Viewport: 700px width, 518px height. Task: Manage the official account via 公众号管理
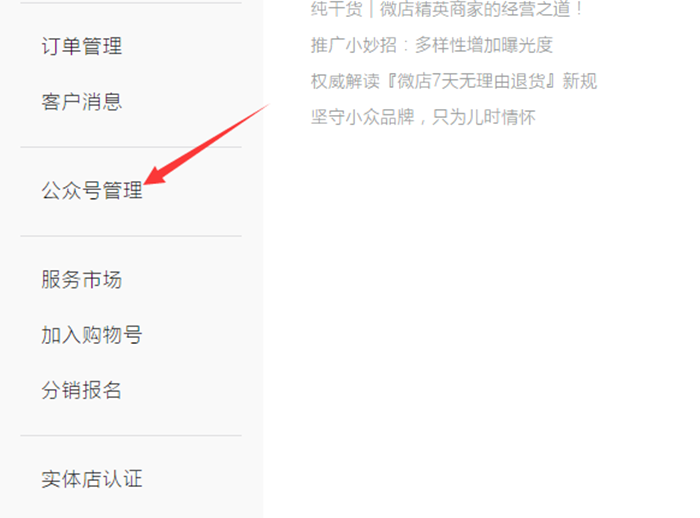92,190
